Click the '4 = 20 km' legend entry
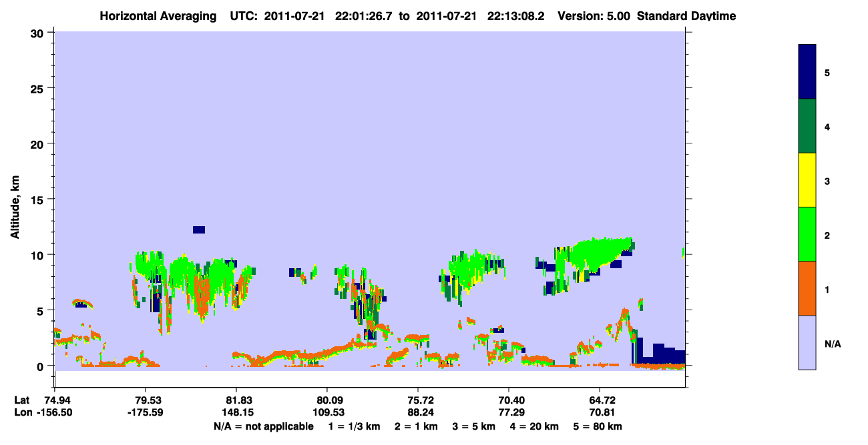The width and height of the screenshot is (868, 445). point(535,426)
